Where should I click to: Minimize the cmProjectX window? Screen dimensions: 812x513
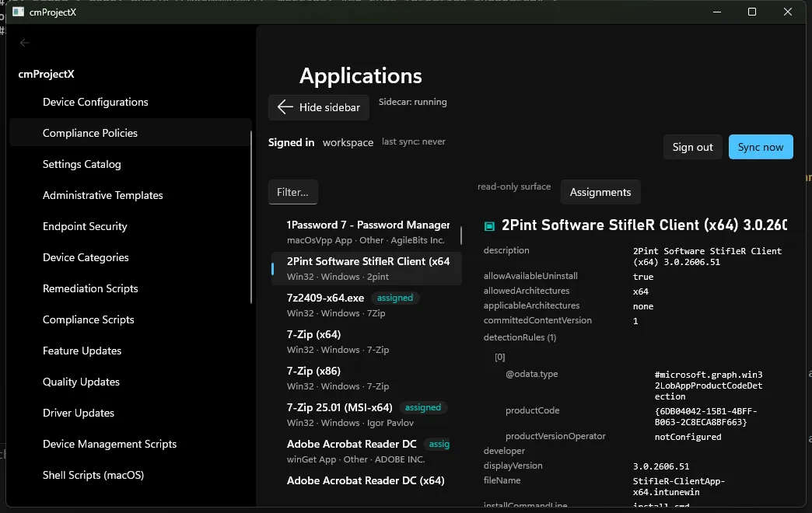point(716,12)
